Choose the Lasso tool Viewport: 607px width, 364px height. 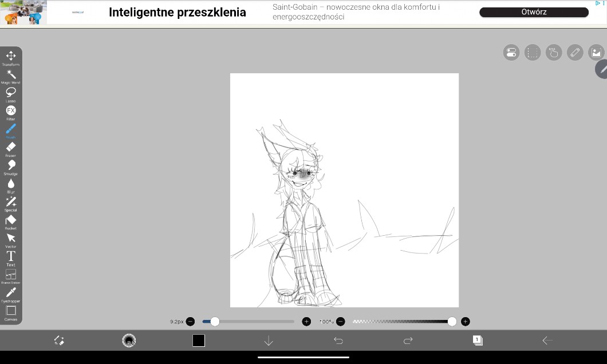tap(11, 93)
